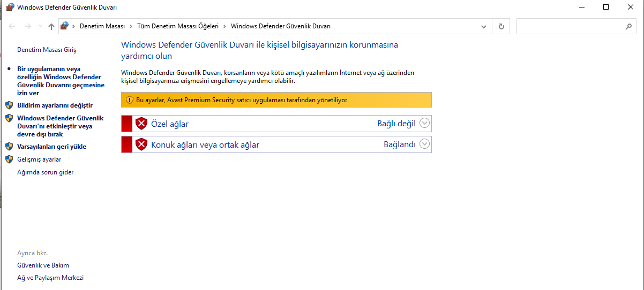Click red shield icon for Konuk ağları

141,144
